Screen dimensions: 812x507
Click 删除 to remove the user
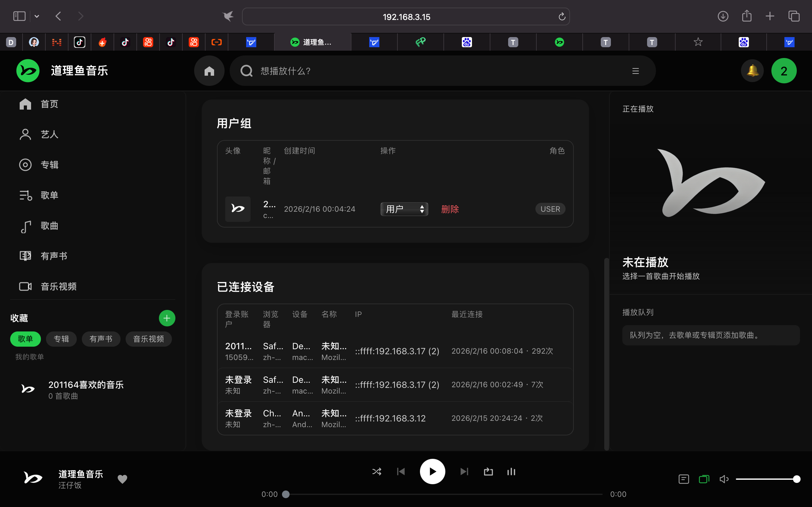click(x=450, y=209)
